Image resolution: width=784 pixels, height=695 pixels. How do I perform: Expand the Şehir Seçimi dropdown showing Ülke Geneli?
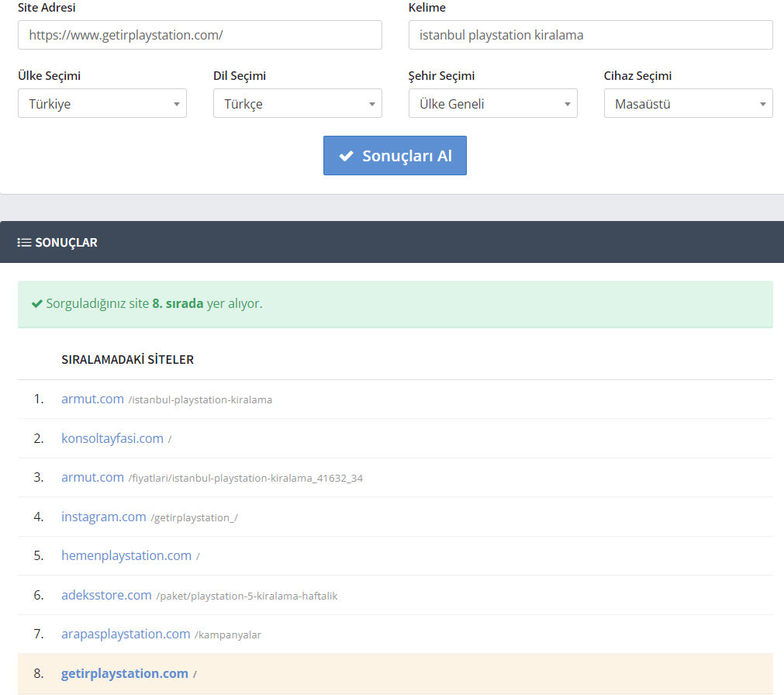pos(493,103)
